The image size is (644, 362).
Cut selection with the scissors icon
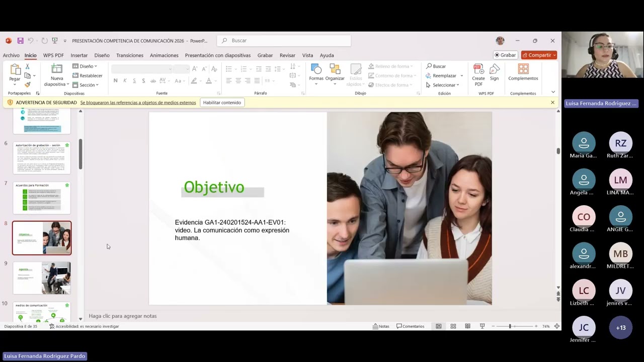pos(28,66)
